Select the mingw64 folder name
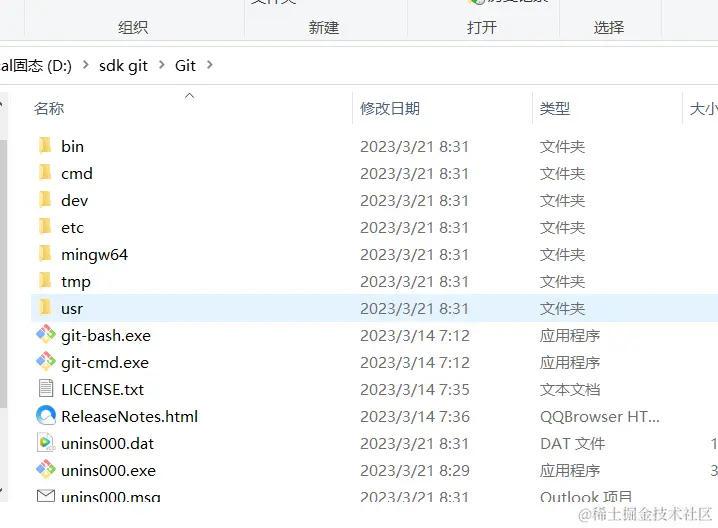 coord(94,255)
